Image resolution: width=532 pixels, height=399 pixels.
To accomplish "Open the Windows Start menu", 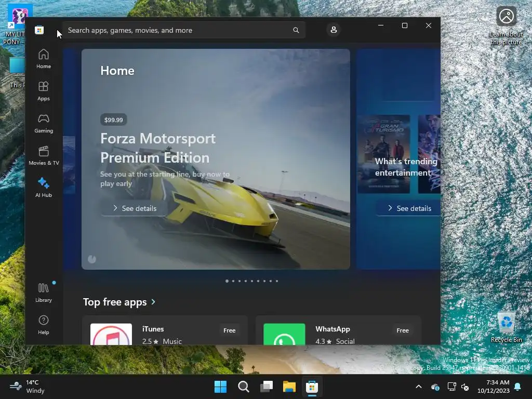I will point(220,387).
